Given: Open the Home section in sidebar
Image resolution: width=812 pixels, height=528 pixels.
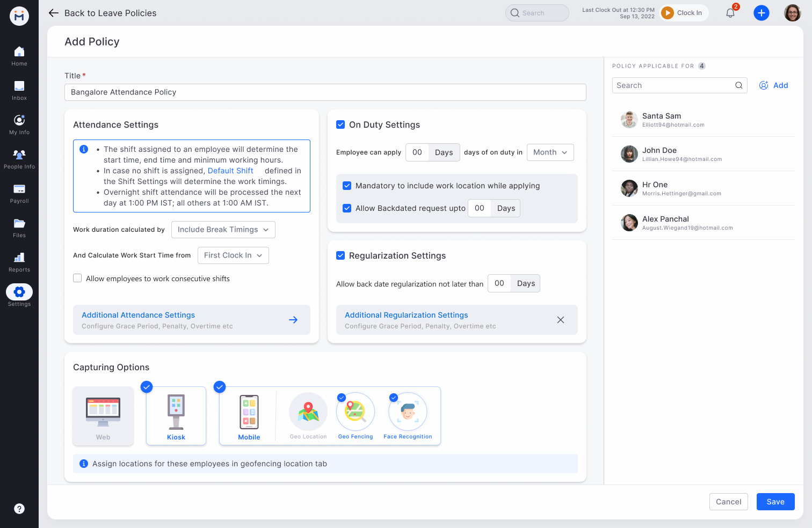Looking at the screenshot, I should [x=19, y=55].
